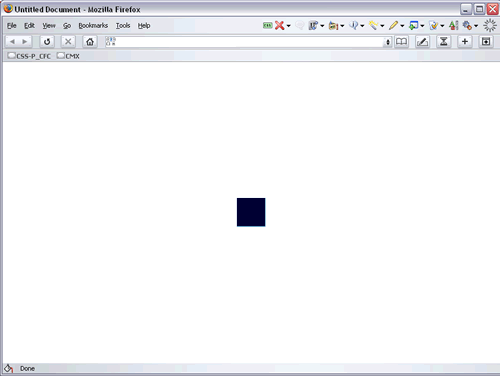Open CSS-P_CFC bookmark folder
Viewport: 500px width, 376px height.
coord(29,56)
